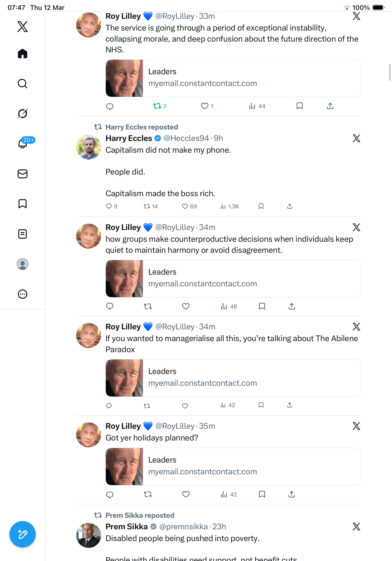Viewport: 392px width, 561px height.
Task: Bookmark the 'Got yer holidays planned?' post
Action: [x=262, y=494]
